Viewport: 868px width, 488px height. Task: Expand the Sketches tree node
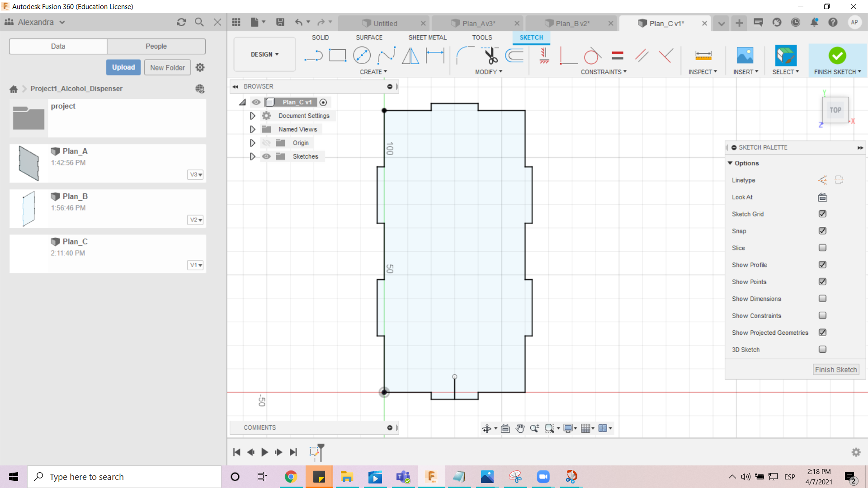click(x=252, y=156)
